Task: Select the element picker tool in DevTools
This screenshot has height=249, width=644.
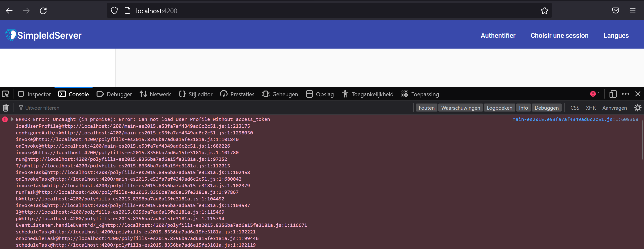Action: (5, 94)
